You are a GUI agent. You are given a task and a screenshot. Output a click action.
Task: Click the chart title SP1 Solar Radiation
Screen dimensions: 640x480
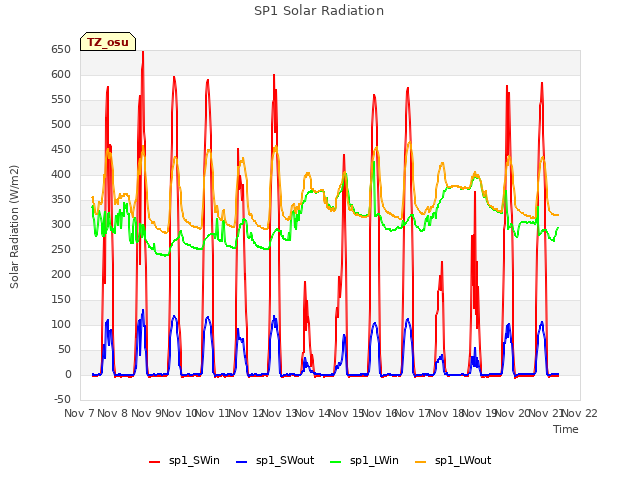click(319, 11)
